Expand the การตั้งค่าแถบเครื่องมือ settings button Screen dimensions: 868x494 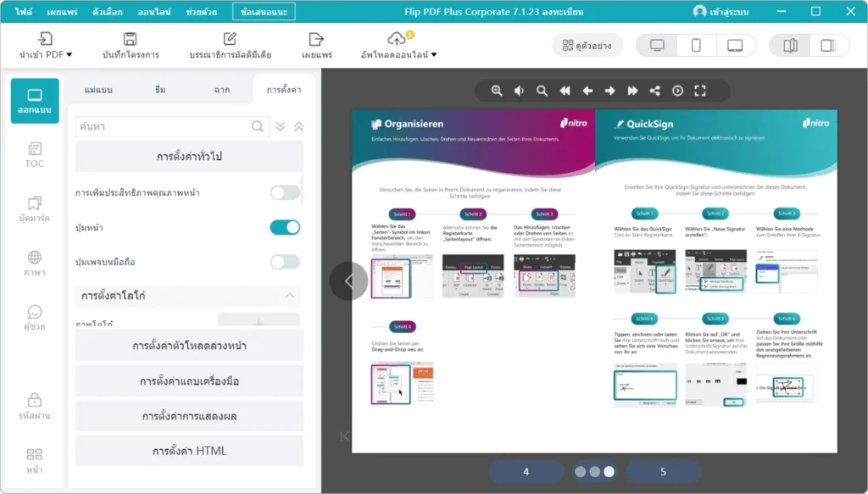click(189, 381)
